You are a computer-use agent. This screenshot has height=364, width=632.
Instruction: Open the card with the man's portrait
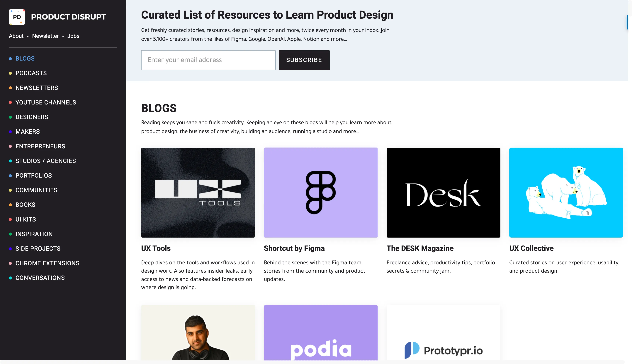tap(198, 332)
